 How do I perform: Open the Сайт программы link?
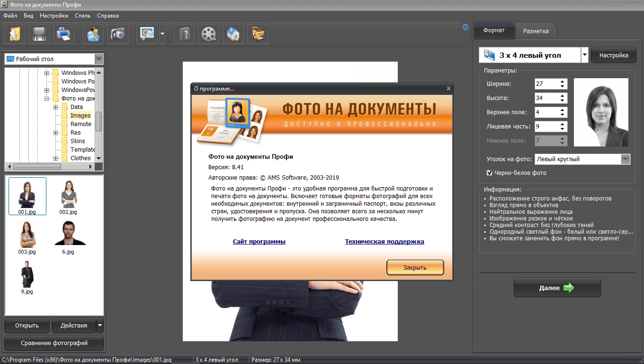click(x=259, y=241)
